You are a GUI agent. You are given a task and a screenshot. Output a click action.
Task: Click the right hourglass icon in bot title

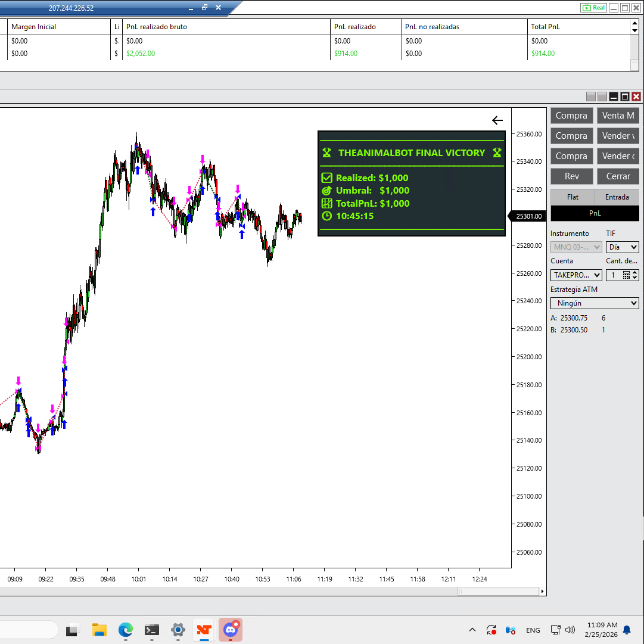497,153
